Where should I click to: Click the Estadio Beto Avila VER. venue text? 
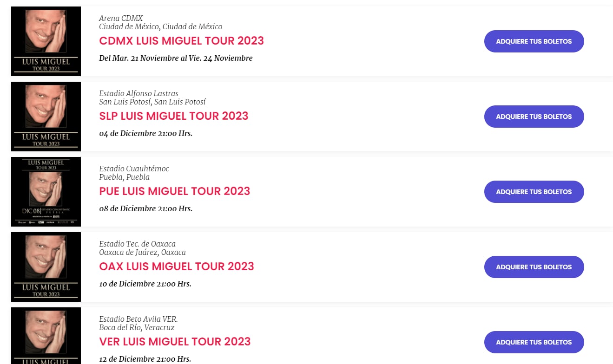(138, 319)
